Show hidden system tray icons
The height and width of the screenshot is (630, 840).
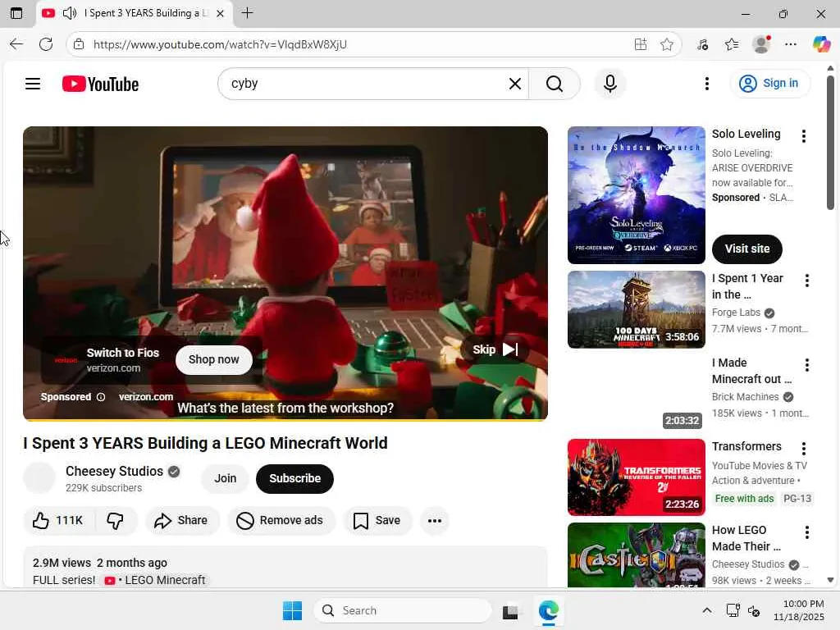(706, 610)
